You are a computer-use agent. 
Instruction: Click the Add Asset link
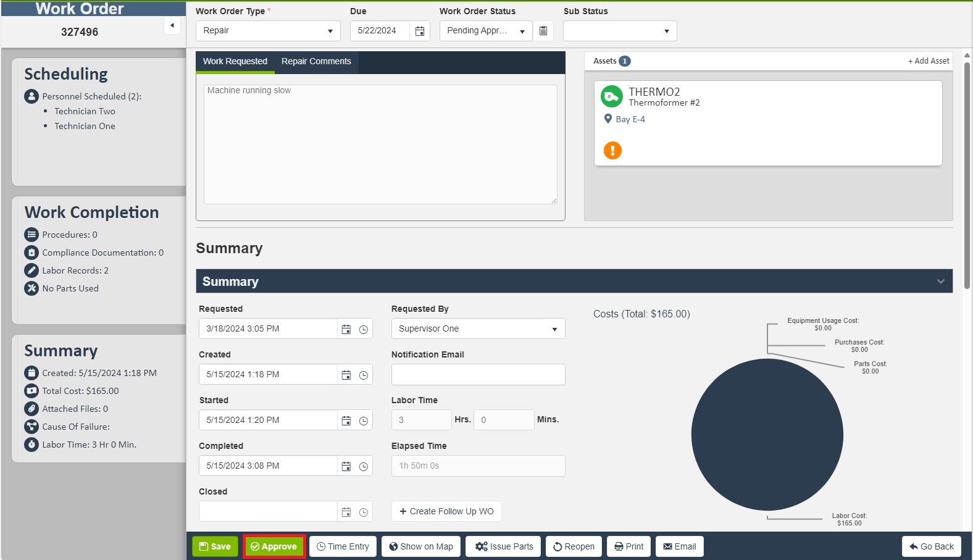point(929,61)
